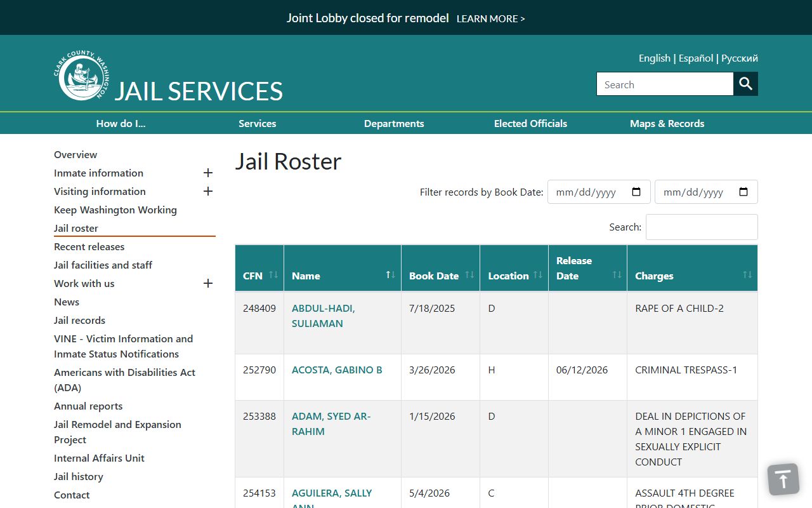Image resolution: width=812 pixels, height=508 pixels.
Task: Focus the site Search field in header
Action: tap(665, 84)
